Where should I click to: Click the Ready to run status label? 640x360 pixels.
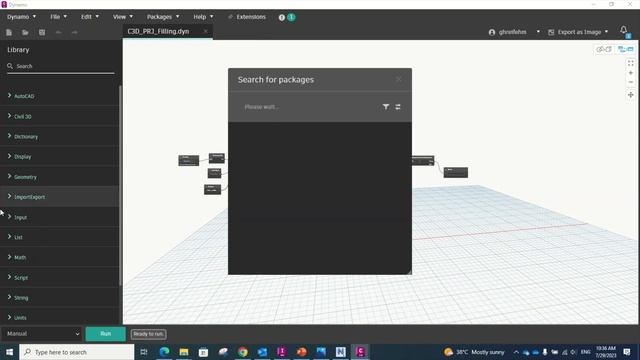pyautogui.click(x=149, y=334)
